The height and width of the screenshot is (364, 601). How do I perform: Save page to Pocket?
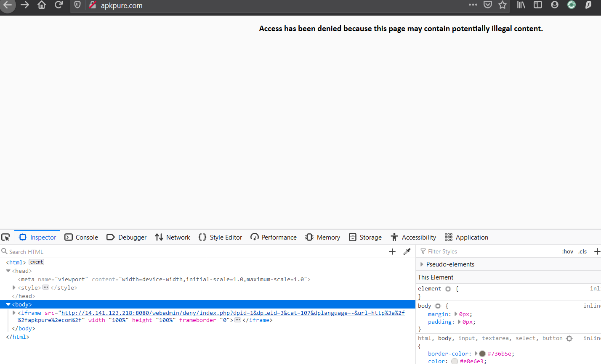coord(487,5)
